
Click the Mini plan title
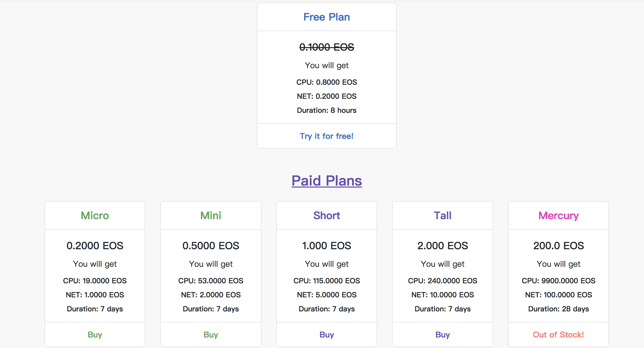click(211, 215)
